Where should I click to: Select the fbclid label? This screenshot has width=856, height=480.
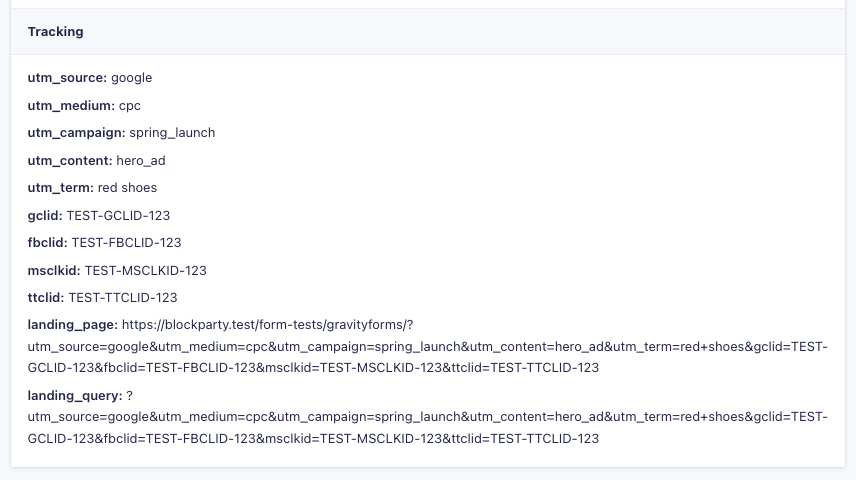click(x=47, y=242)
